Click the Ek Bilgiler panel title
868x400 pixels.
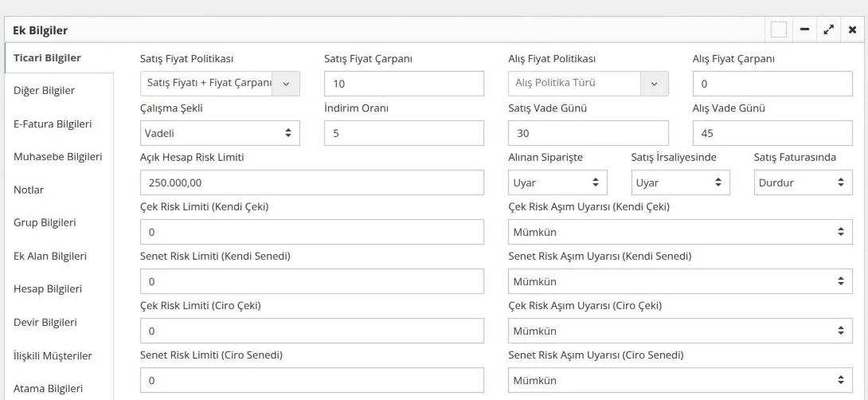click(x=41, y=30)
